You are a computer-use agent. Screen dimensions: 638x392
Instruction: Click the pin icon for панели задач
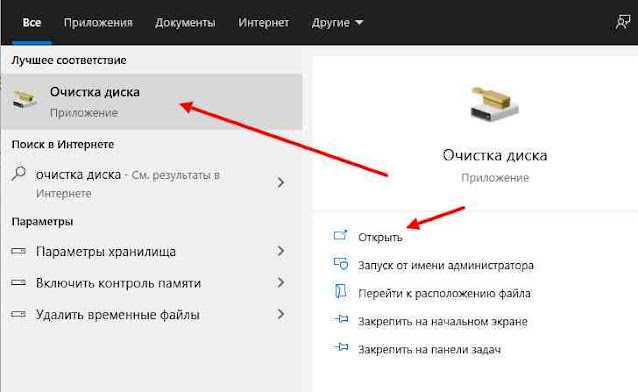point(341,347)
